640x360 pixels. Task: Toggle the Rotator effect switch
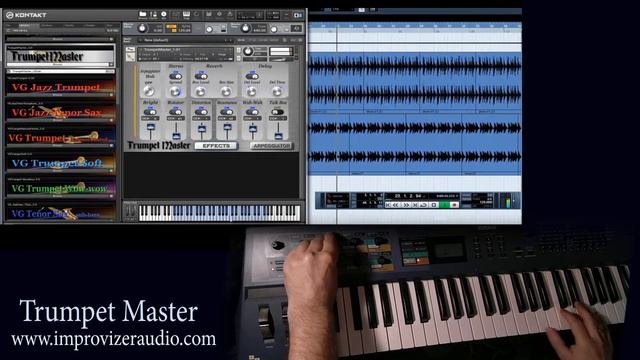(x=176, y=111)
